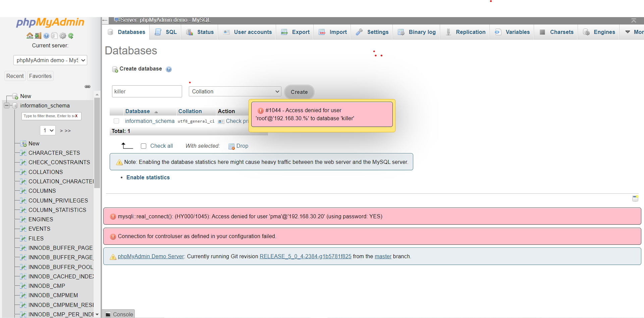Open the Replication tab
Screen dimensions: 644x318
click(465, 32)
